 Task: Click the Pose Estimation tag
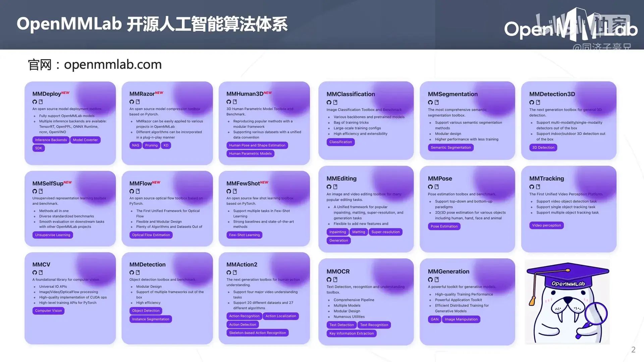tap(444, 227)
